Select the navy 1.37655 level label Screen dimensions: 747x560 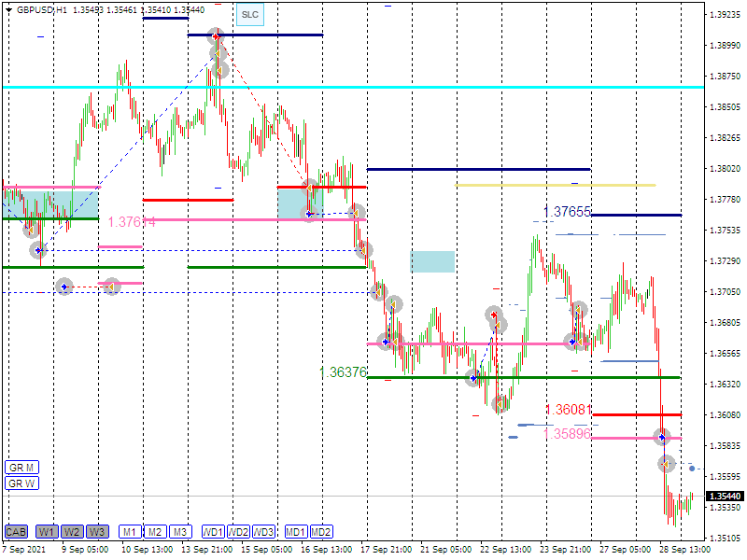click(x=567, y=212)
